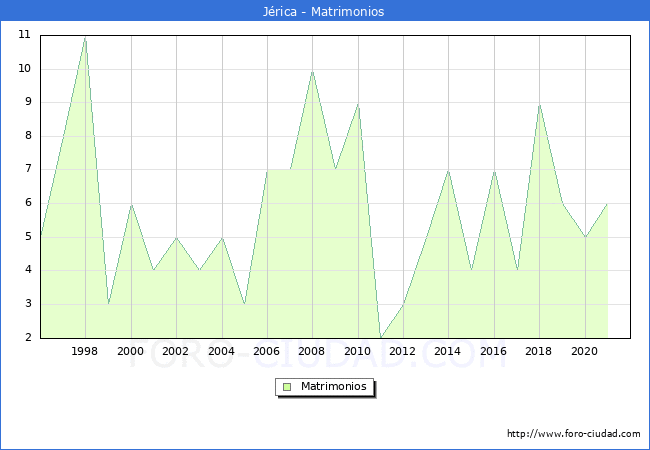The image size is (650, 450).
Task: Click the y-axis value 9
Action: (x=28, y=102)
